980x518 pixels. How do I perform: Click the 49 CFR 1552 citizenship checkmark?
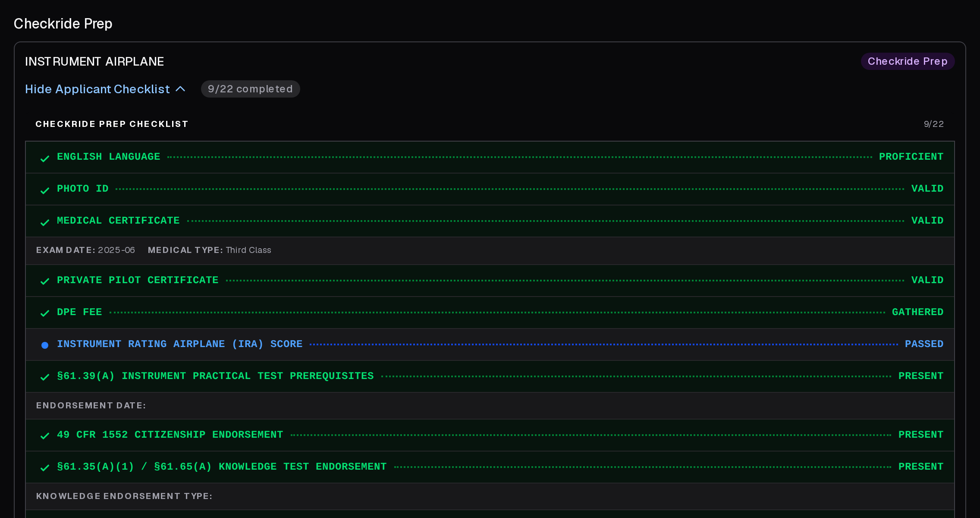coord(45,436)
